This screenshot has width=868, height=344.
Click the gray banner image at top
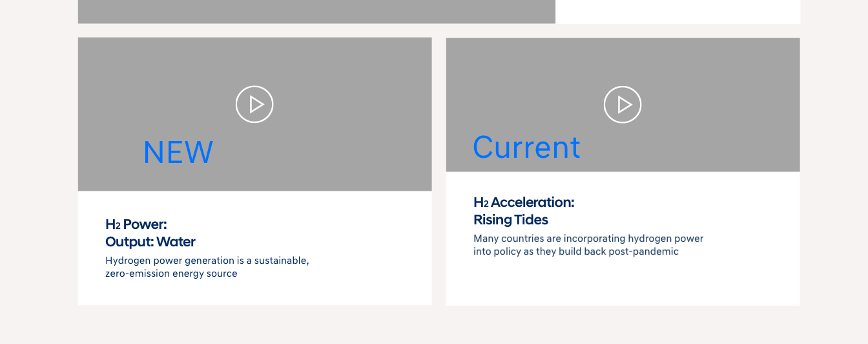point(316,12)
